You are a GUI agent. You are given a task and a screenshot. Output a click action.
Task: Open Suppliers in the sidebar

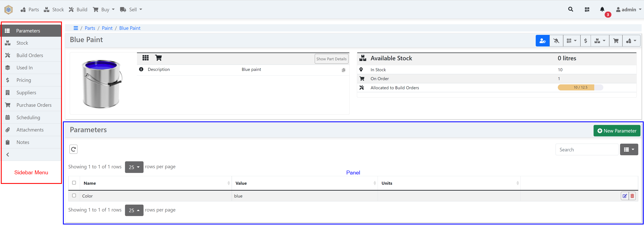coord(26,93)
